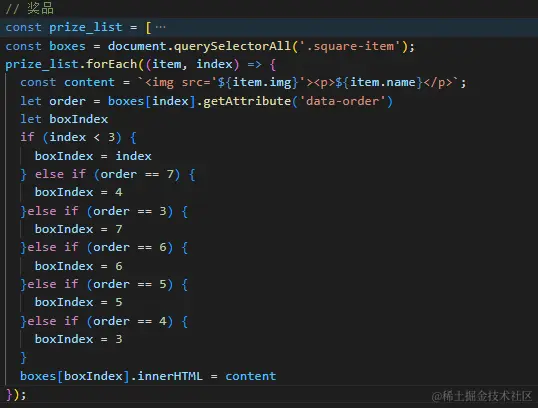Click the boxIndex = 4 assignment
Screen dimensions: 538x408
(x=79, y=192)
